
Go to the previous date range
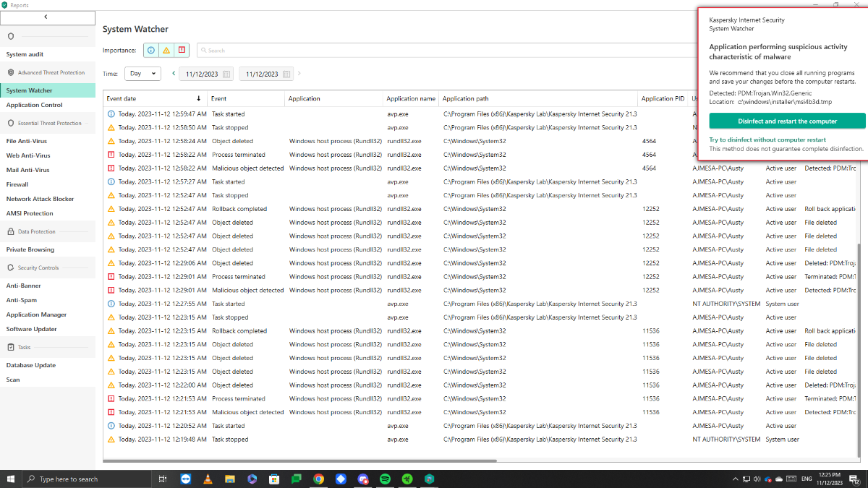click(174, 74)
